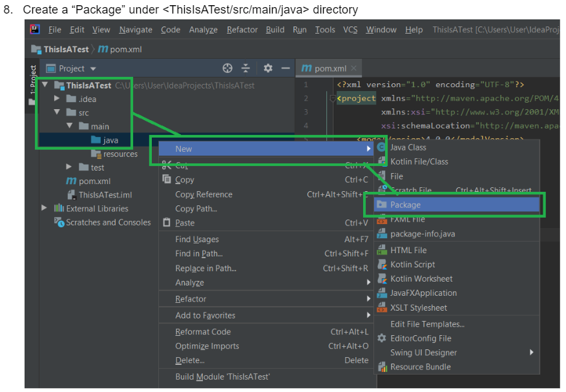Viewport: 566px width, 392px height.
Task: Choose Edit File Templates...
Action: point(457,324)
